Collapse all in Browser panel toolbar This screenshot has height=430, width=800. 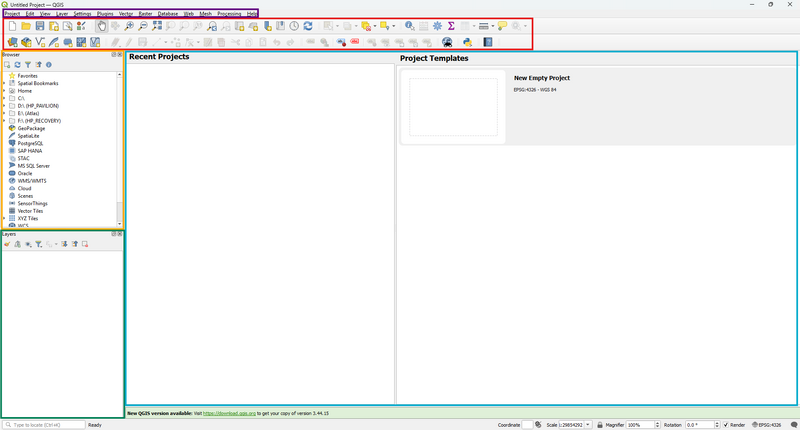(x=38, y=65)
